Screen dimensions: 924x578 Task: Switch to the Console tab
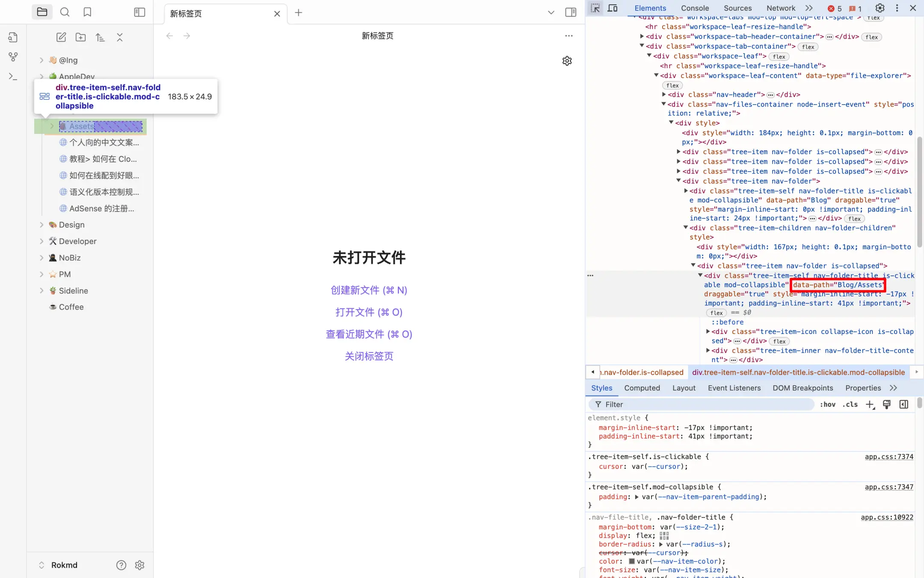[x=695, y=8]
